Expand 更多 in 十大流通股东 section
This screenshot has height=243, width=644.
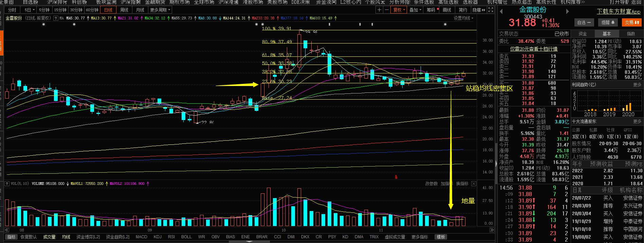coord(637,121)
